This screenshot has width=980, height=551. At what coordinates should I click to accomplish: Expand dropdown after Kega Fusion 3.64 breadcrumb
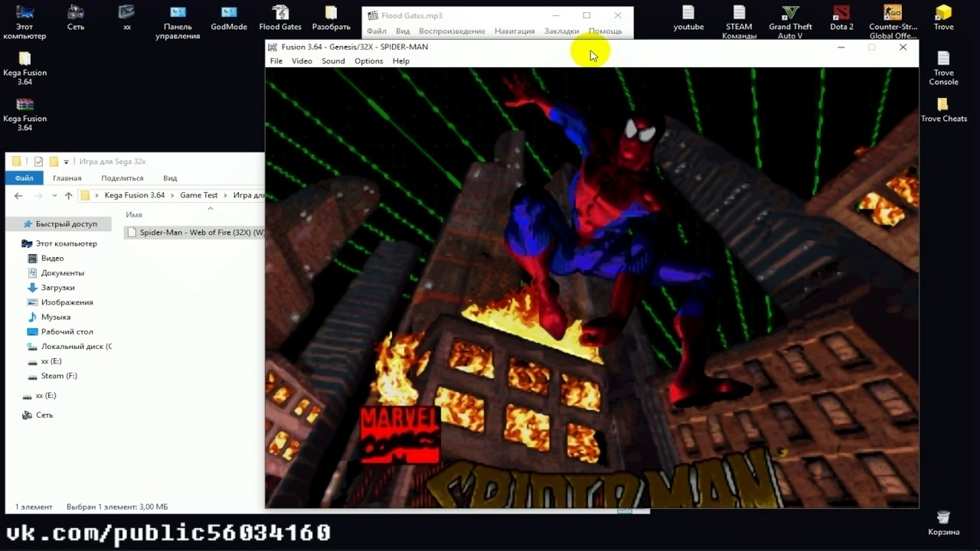tap(172, 195)
